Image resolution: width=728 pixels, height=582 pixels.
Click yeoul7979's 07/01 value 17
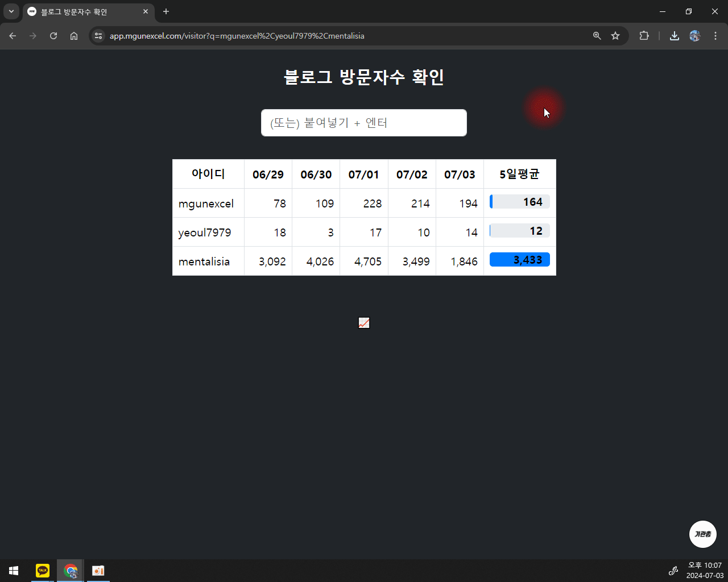pos(376,232)
